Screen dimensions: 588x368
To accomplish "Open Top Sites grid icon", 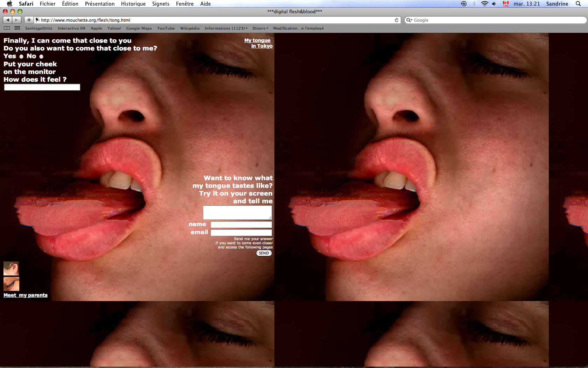I will (x=17, y=28).
